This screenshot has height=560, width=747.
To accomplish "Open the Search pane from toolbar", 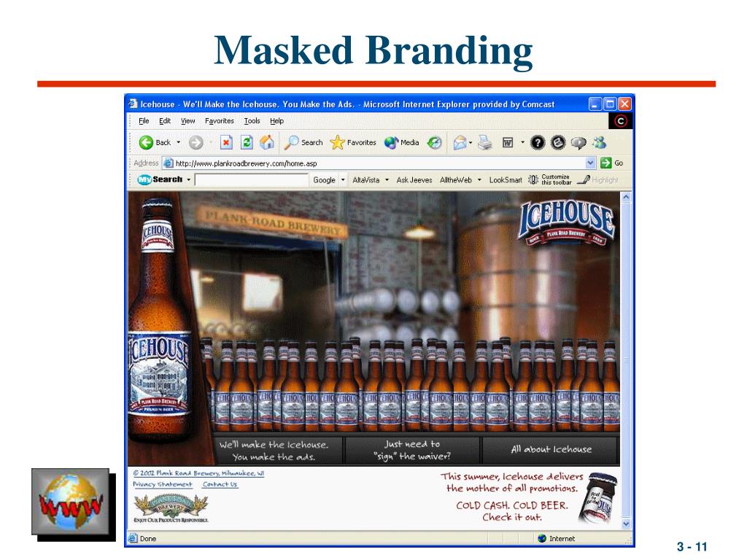I will pos(303,142).
